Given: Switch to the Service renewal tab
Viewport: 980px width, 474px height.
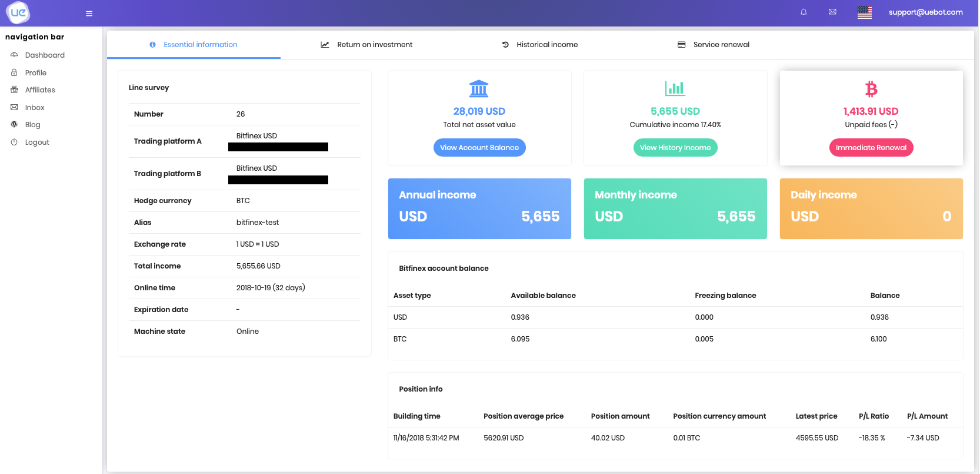Looking at the screenshot, I should 714,45.
